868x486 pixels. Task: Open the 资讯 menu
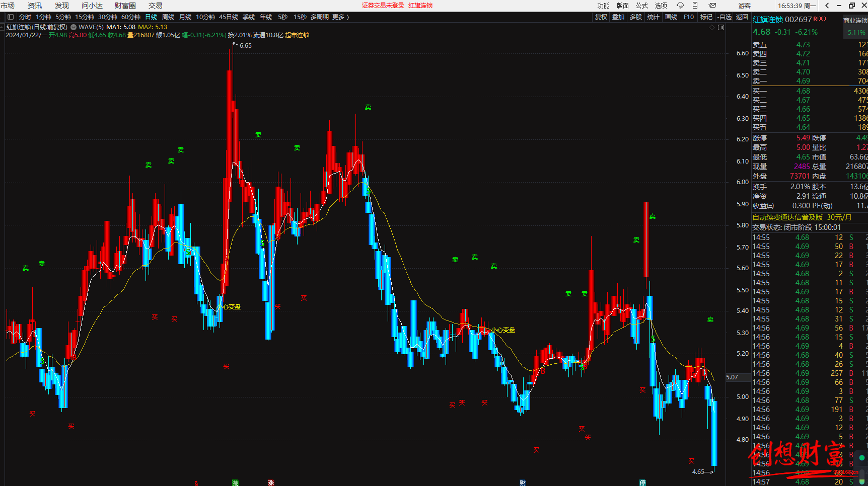tap(35, 6)
